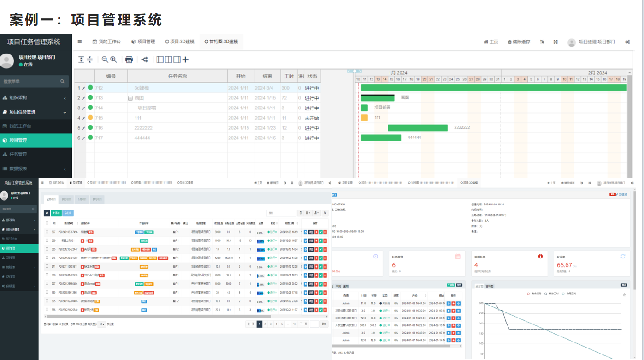Click the share/export icon in the Gantt toolbar
The width and height of the screenshot is (644, 360).
[144, 59]
